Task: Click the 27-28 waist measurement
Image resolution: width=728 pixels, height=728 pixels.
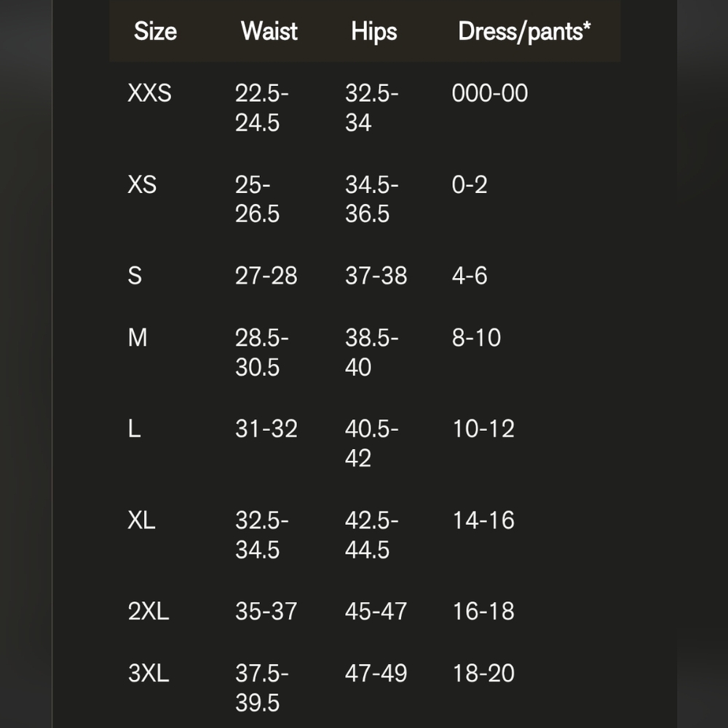Action: tap(266, 276)
